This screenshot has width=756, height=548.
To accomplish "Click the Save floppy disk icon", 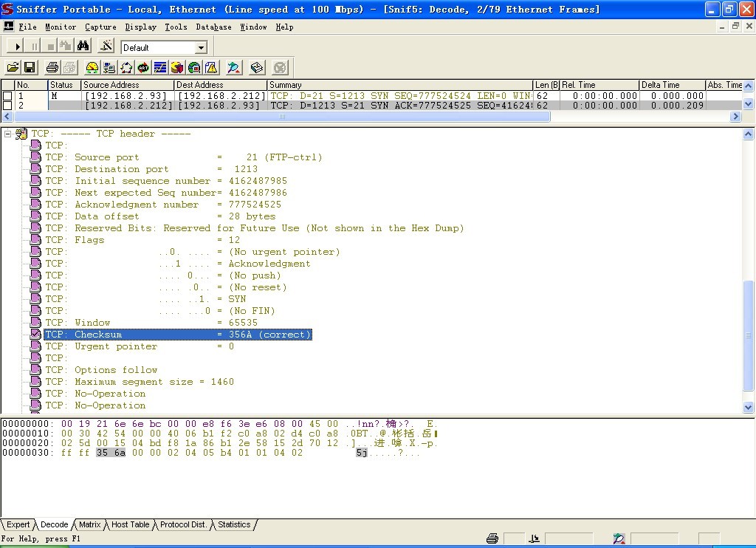I will point(30,67).
